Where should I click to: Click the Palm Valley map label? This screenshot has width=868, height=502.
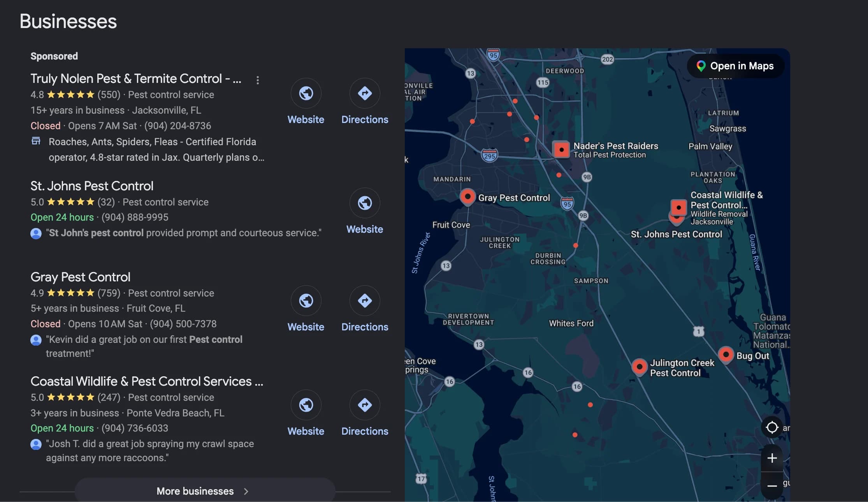coord(710,146)
